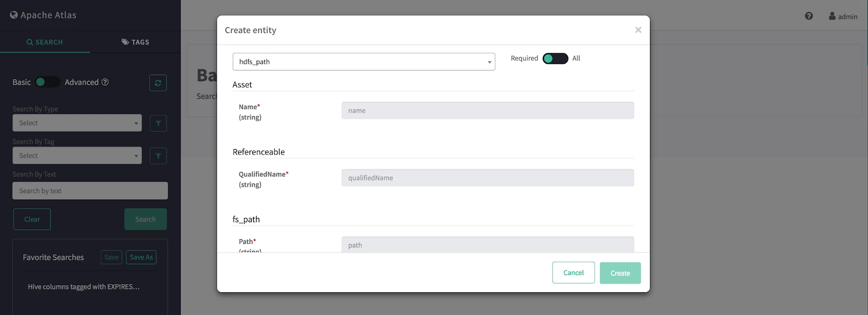This screenshot has width=868, height=315.
Task: Open the admin user menu
Action: pyautogui.click(x=843, y=17)
